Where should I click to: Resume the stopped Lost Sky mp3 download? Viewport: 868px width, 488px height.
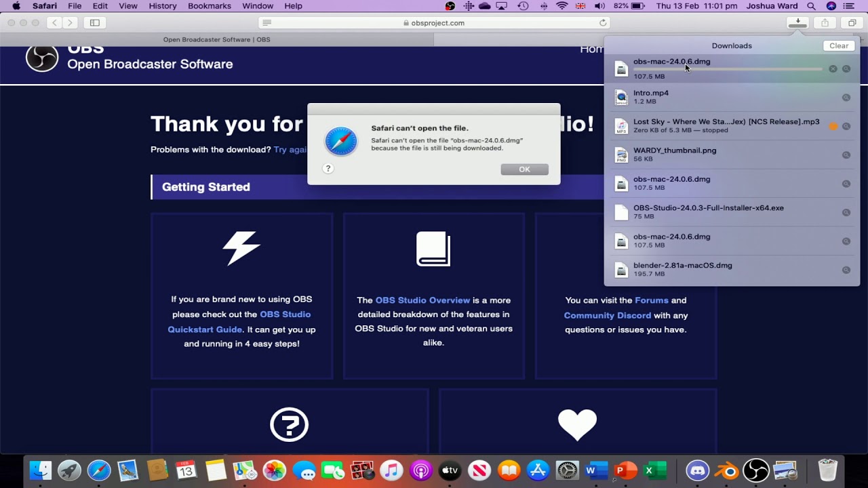[x=833, y=126]
